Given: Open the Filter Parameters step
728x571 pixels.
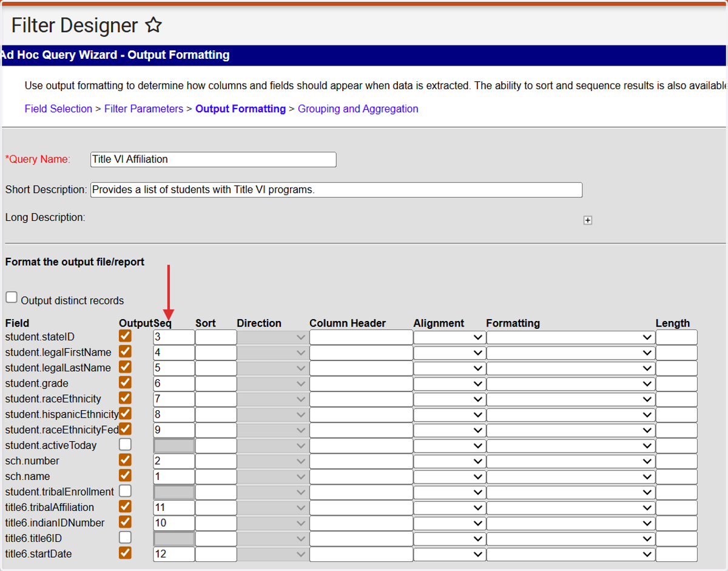Looking at the screenshot, I should [x=144, y=109].
